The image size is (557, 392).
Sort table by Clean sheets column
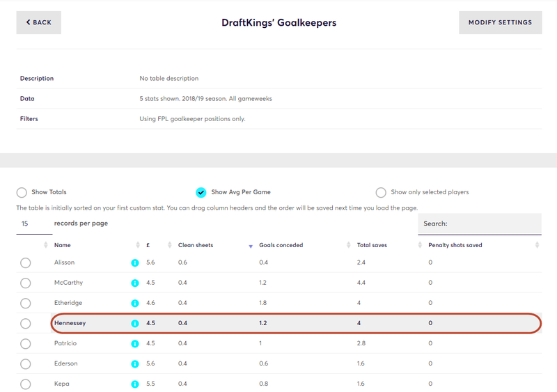tap(196, 245)
